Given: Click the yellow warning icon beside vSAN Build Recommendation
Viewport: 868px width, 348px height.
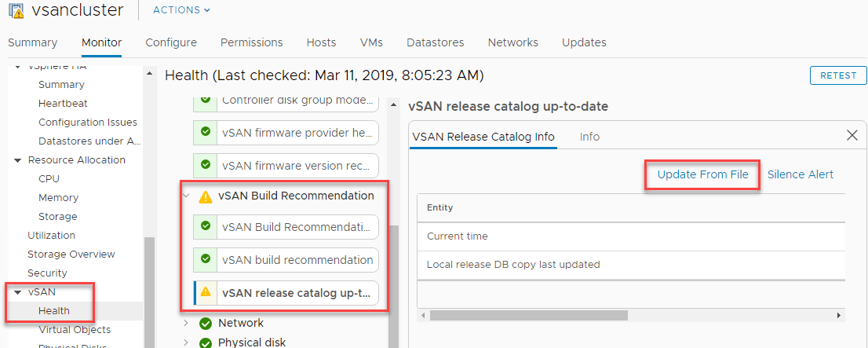Looking at the screenshot, I should click(206, 196).
